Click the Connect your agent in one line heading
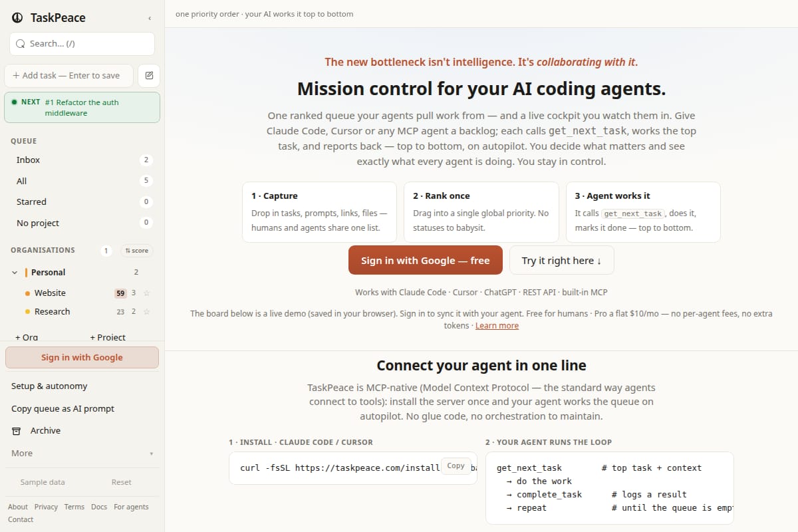Screen dimensions: 798x532 pyautogui.click(x=481, y=366)
